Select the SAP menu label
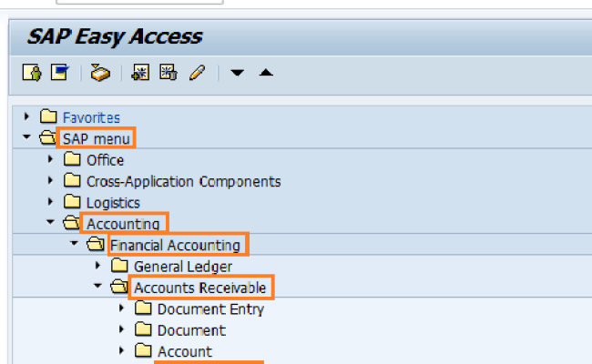592x364 pixels. click(97, 139)
